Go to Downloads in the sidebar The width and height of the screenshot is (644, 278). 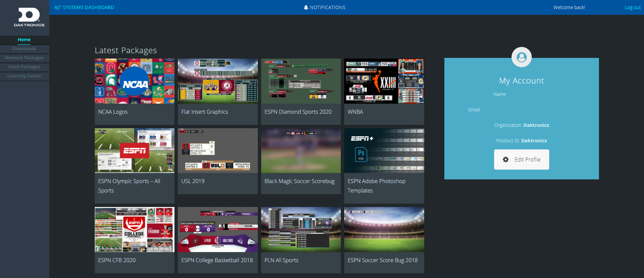24,49
